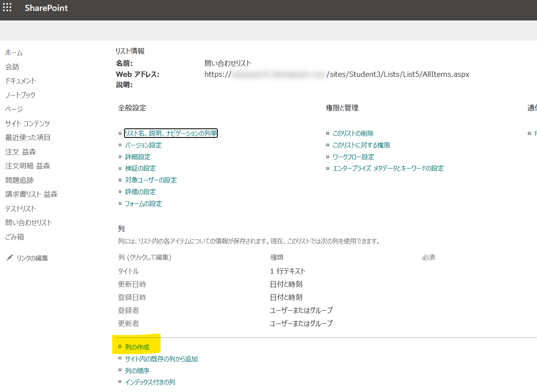Open the app launcher waffle icon
Image resolution: width=537 pixels, height=392 pixels.
point(7,8)
